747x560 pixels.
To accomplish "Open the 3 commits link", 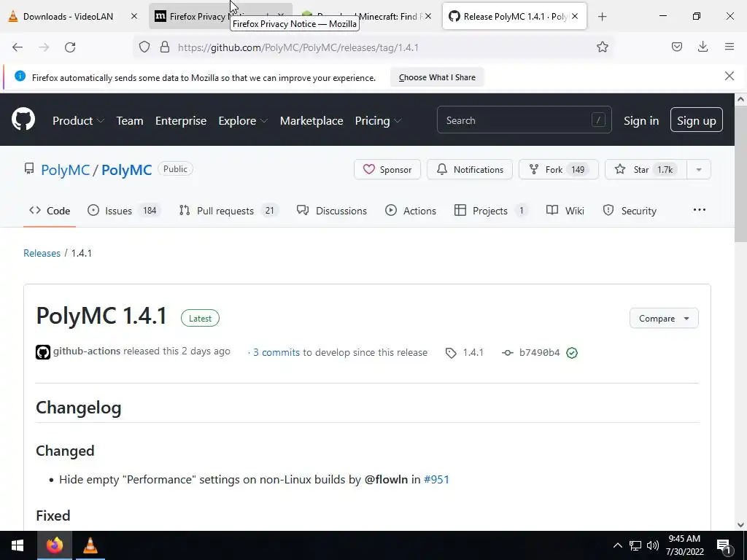I will (276, 352).
